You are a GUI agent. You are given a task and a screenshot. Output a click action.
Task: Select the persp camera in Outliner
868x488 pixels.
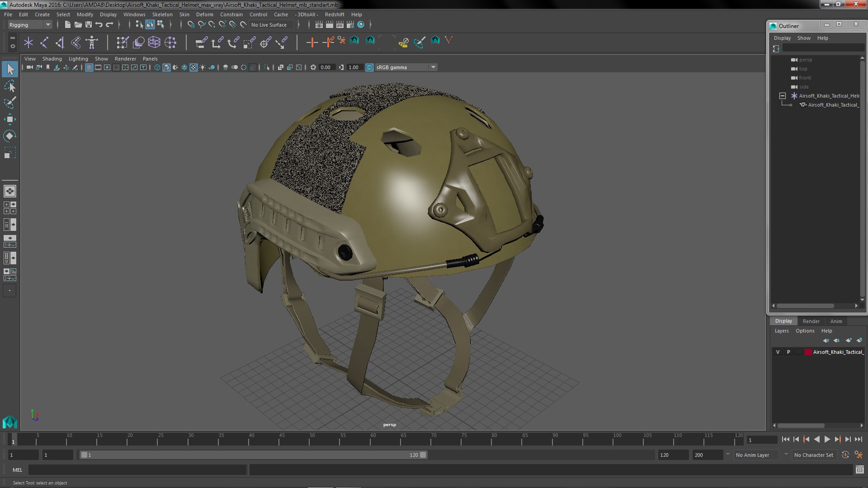pos(805,60)
